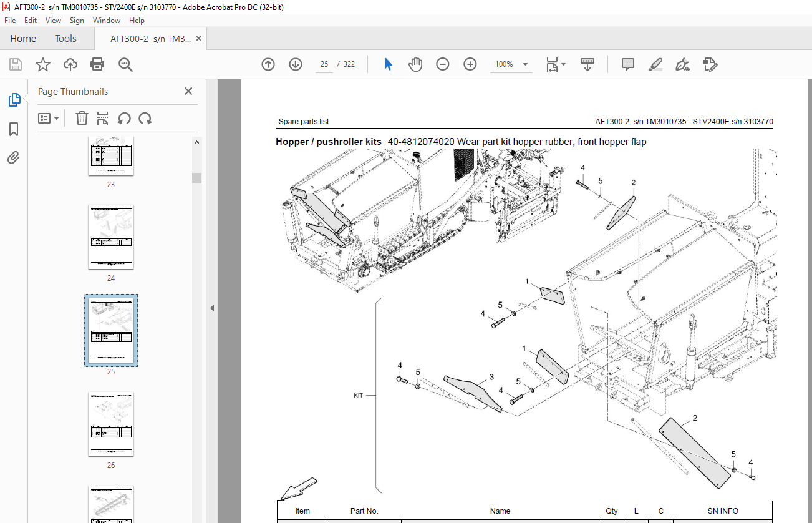Open the Find text search tool

pyautogui.click(x=125, y=64)
